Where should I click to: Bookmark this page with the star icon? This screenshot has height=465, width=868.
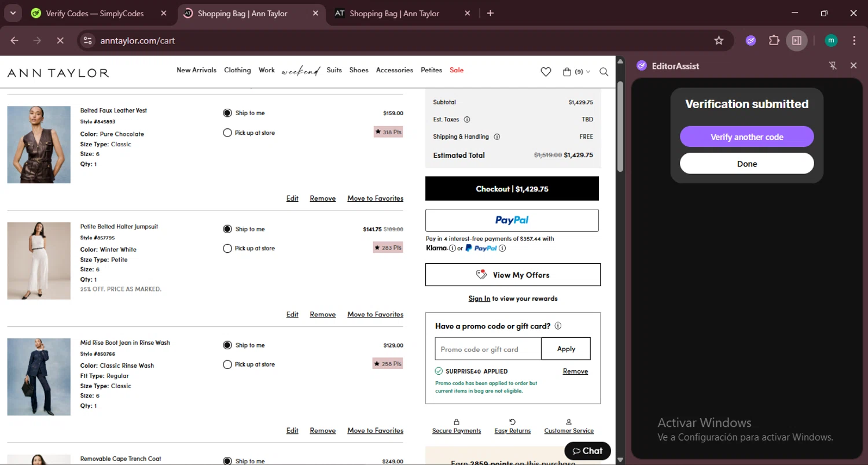pyautogui.click(x=719, y=40)
